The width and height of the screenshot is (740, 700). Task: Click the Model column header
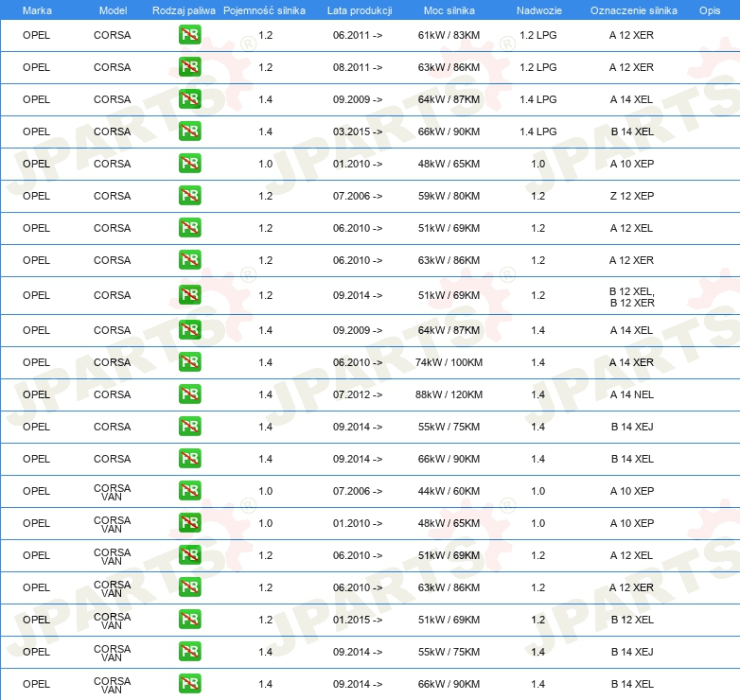point(113,10)
